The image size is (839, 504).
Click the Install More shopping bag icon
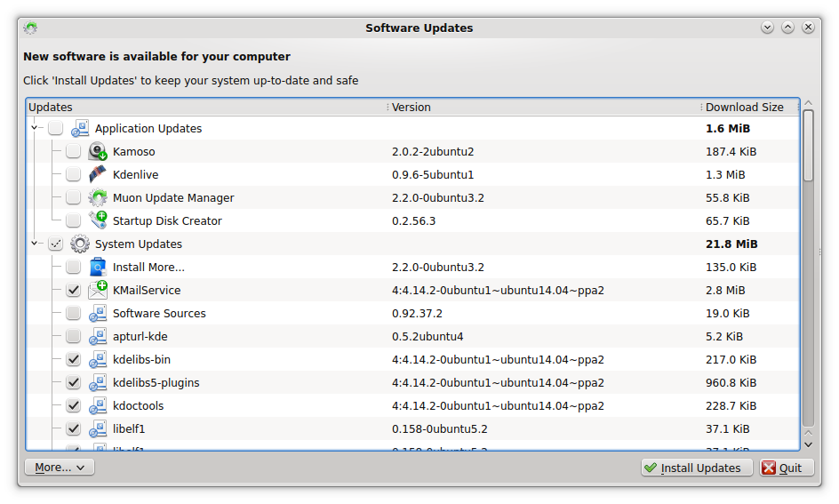(98, 267)
